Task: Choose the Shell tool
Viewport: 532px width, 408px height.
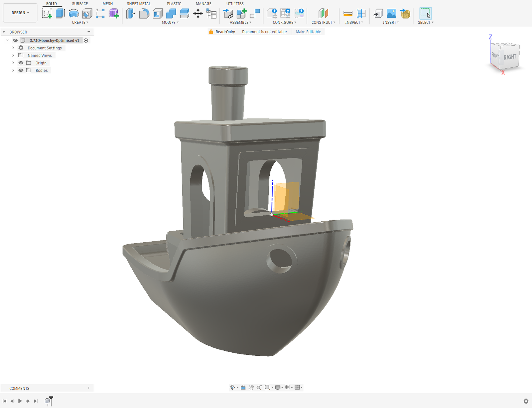Action: tap(158, 13)
